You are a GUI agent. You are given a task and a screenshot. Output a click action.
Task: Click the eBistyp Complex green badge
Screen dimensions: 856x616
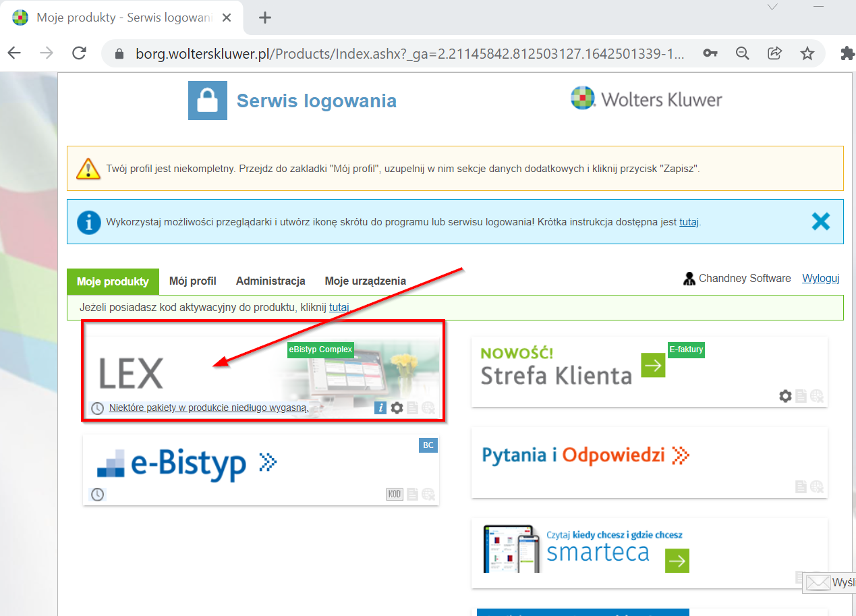(320, 349)
